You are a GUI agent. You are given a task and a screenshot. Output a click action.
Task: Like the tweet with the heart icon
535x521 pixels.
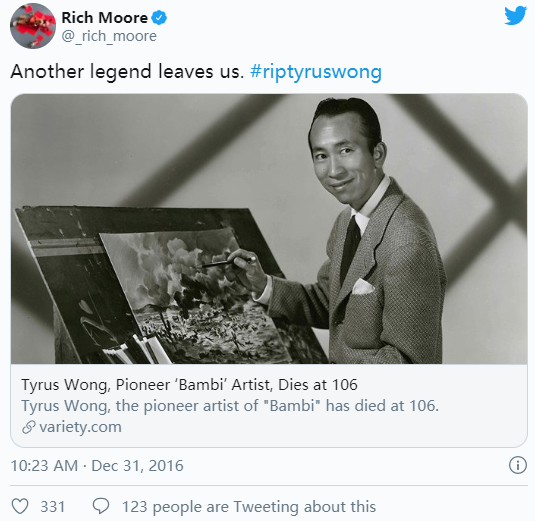[x=20, y=506]
